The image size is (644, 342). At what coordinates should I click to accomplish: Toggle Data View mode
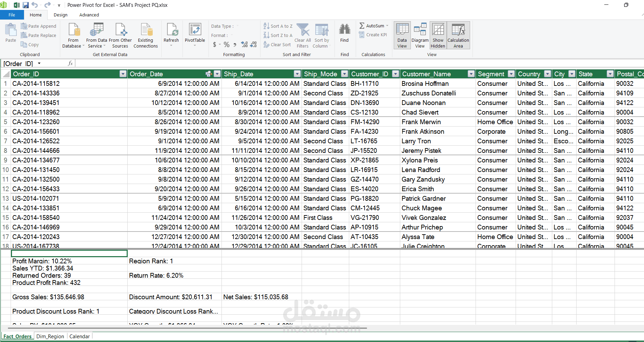click(402, 35)
